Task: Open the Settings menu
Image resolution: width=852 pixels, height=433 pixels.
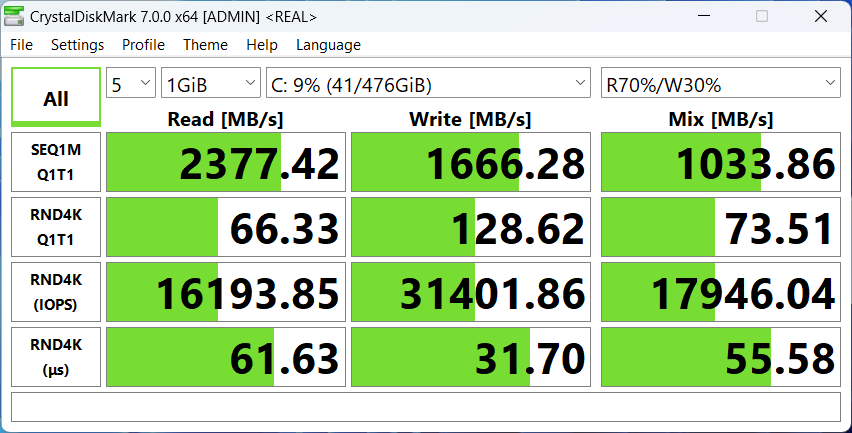Action: coord(77,45)
